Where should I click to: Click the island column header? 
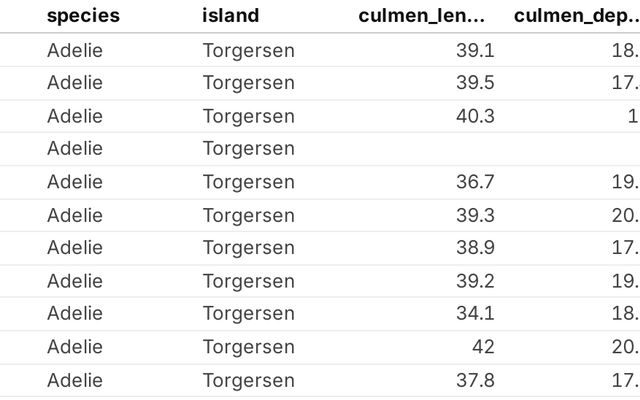tap(230, 15)
